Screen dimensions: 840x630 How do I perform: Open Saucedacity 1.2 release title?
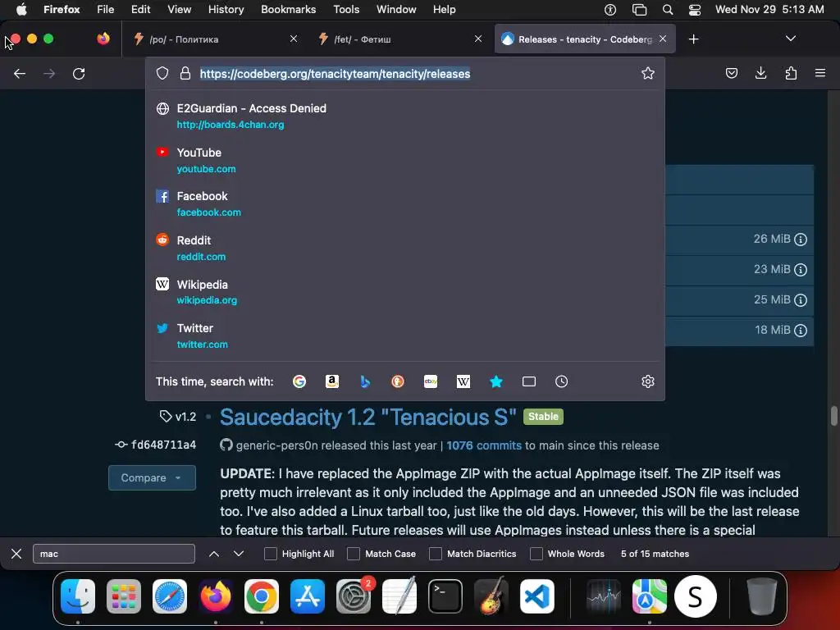point(368,418)
